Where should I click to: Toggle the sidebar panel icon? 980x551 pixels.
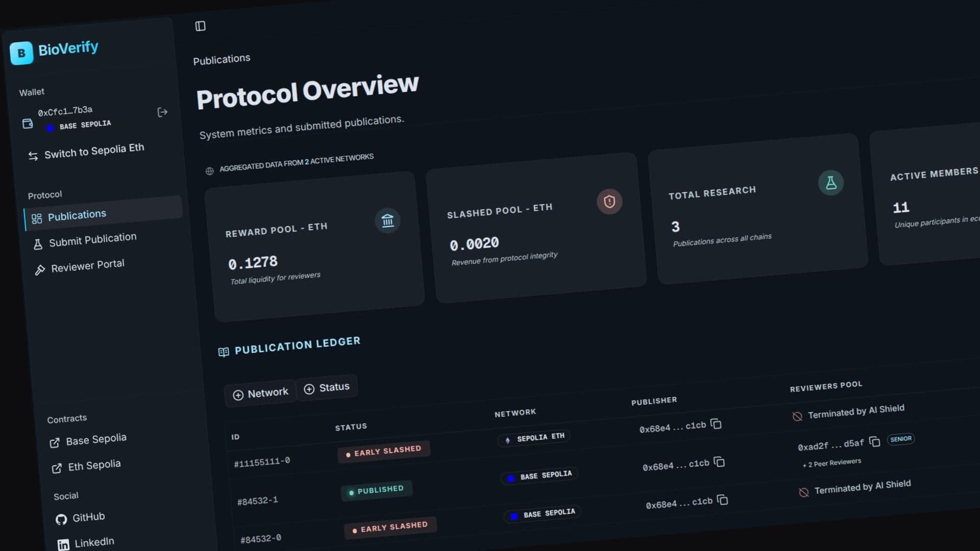click(x=200, y=26)
